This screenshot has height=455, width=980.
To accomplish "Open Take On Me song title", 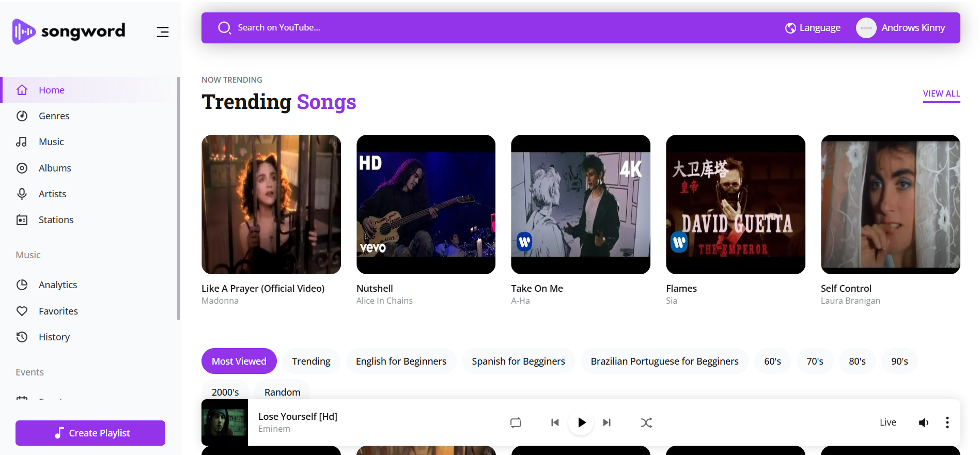I will tap(537, 288).
